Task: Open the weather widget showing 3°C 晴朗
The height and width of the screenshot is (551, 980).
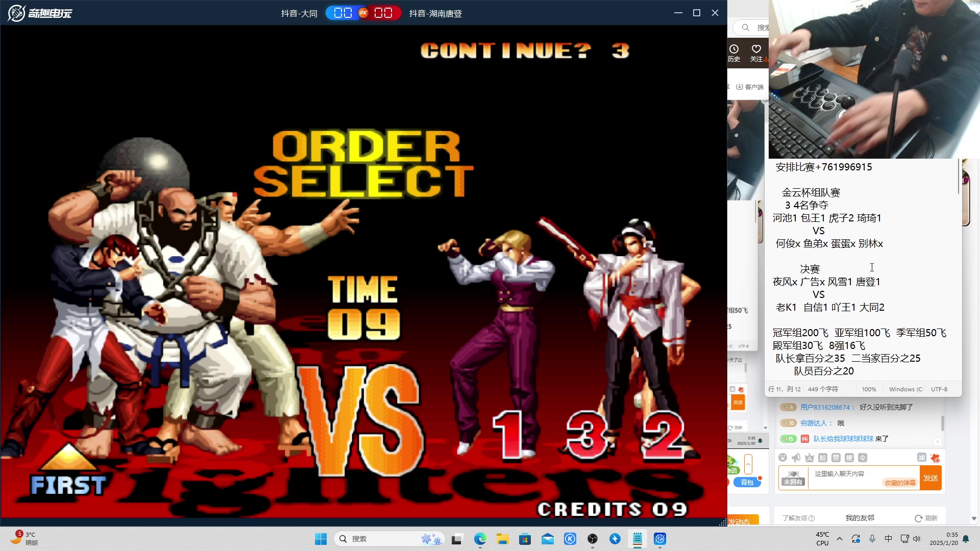Action: [24, 539]
